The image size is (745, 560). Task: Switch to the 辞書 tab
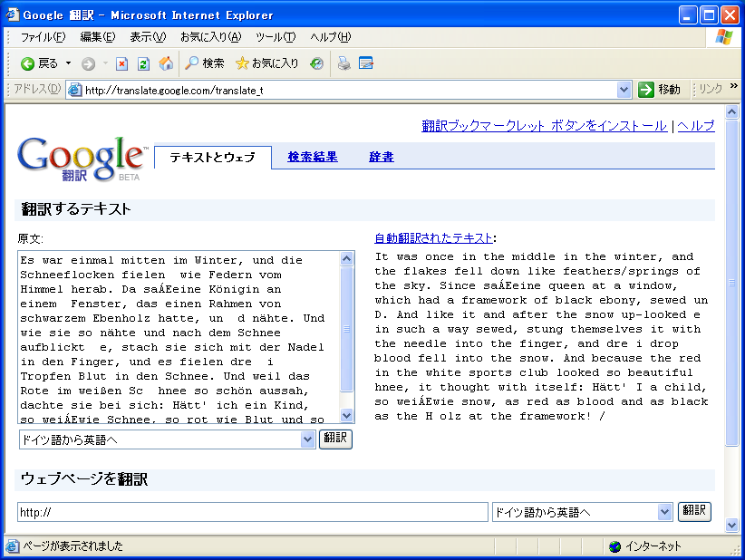381,157
